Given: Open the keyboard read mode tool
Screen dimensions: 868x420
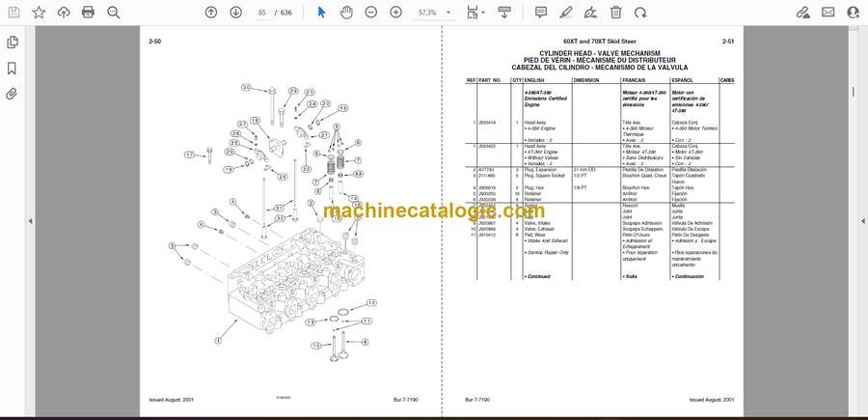Looking at the screenshot, I should (504, 13).
